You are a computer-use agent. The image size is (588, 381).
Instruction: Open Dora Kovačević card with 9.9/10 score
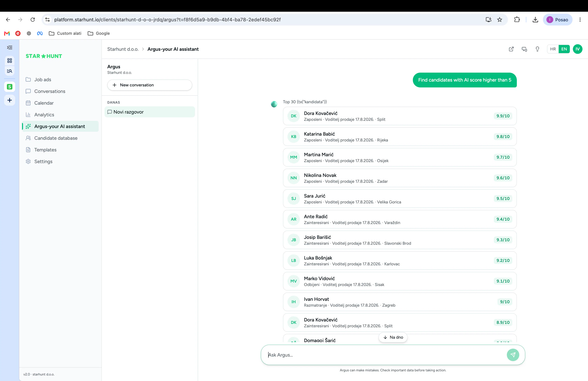pos(400,116)
